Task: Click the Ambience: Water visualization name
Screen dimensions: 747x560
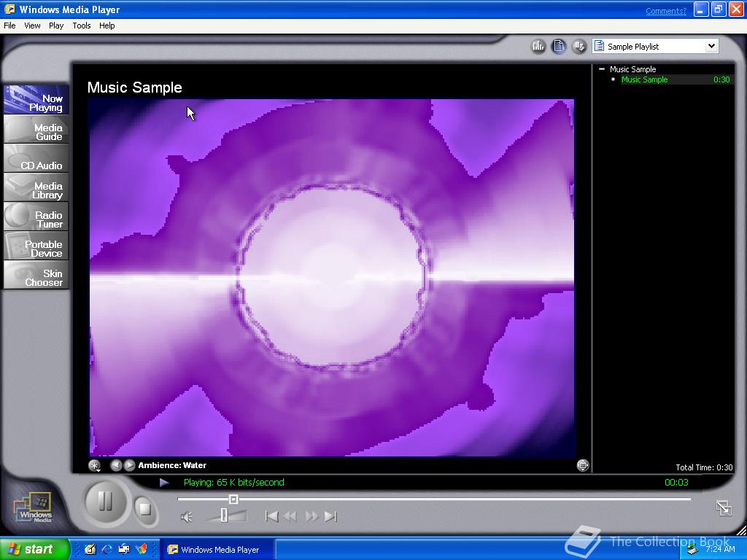Action: pyautogui.click(x=172, y=465)
